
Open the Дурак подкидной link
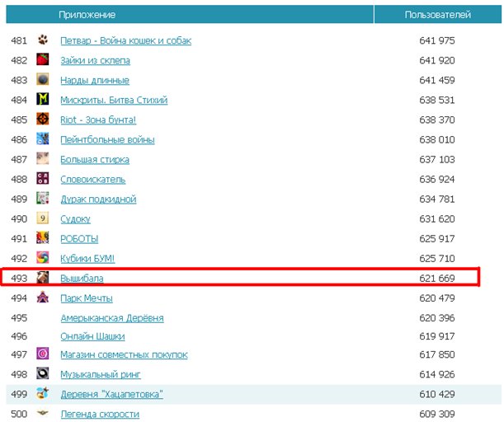coord(98,199)
